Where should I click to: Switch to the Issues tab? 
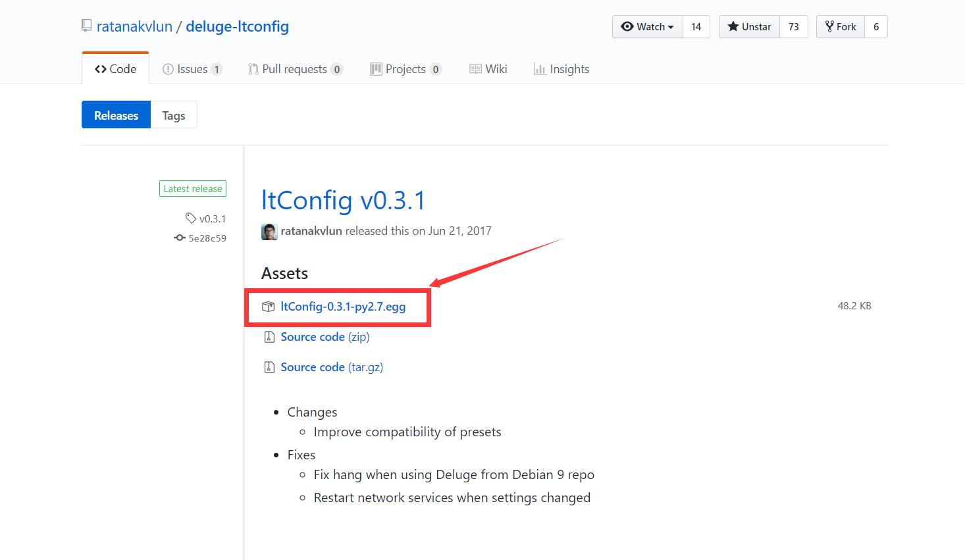click(x=192, y=69)
